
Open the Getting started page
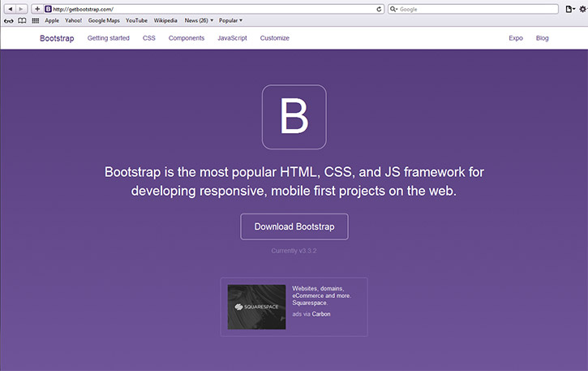[109, 38]
